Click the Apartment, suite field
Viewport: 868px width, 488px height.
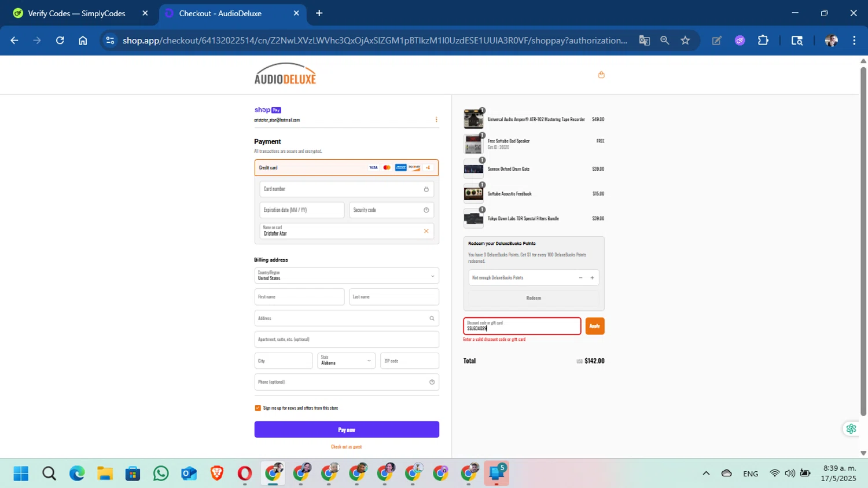[x=347, y=339]
